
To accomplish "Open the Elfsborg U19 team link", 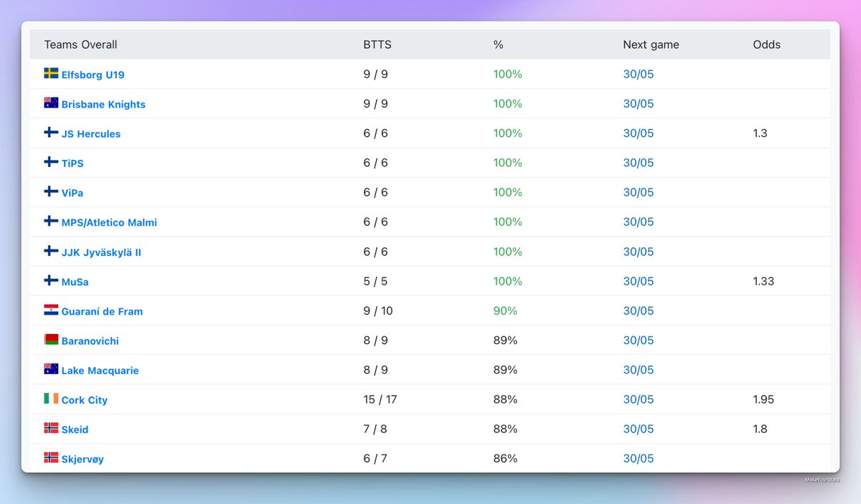I will point(93,75).
